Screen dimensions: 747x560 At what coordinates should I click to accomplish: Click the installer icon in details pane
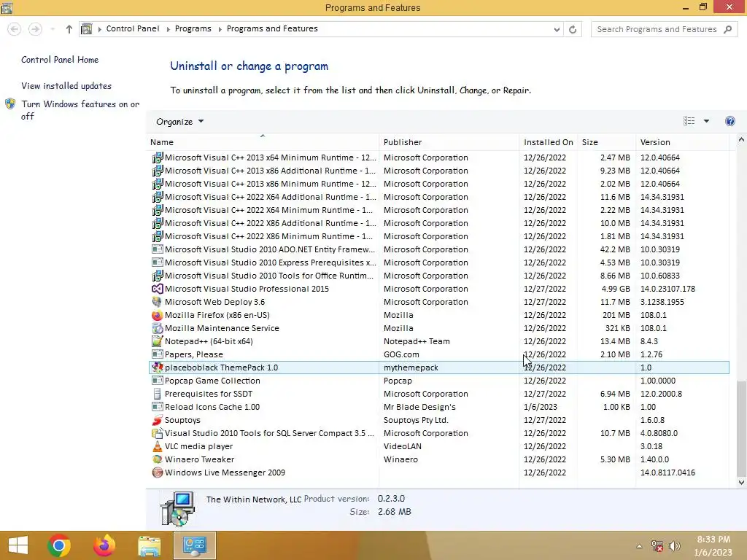tap(177, 508)
